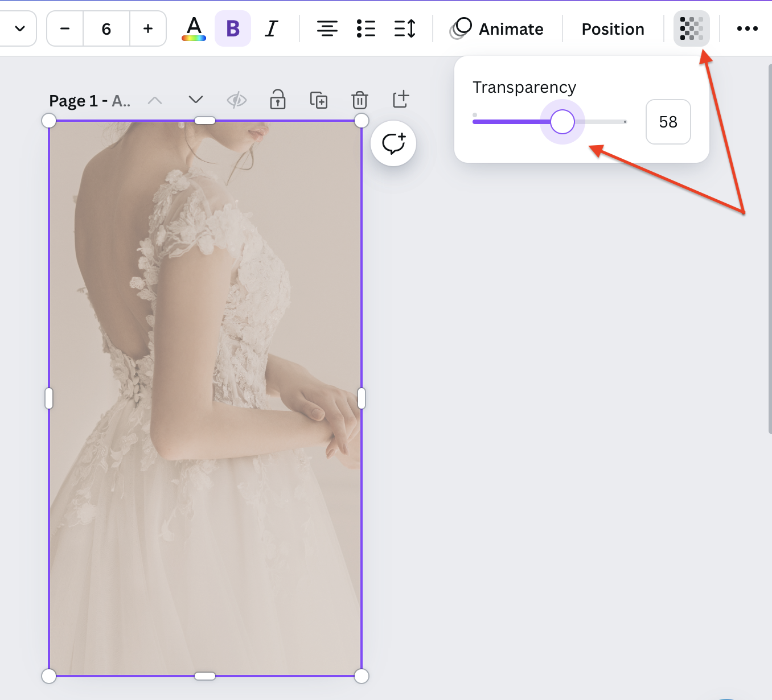
Task: Toggle bold formatting on the text
Action: (232, 28)
